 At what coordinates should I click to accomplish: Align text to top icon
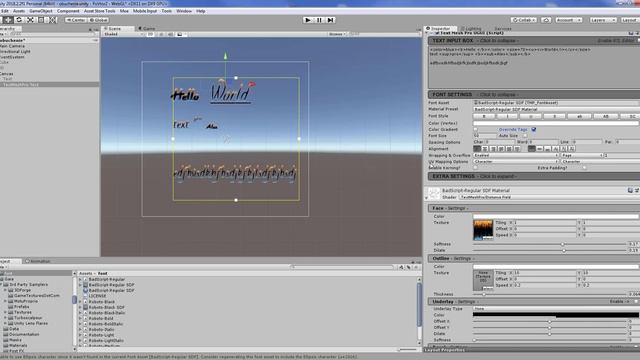point(531,149)
